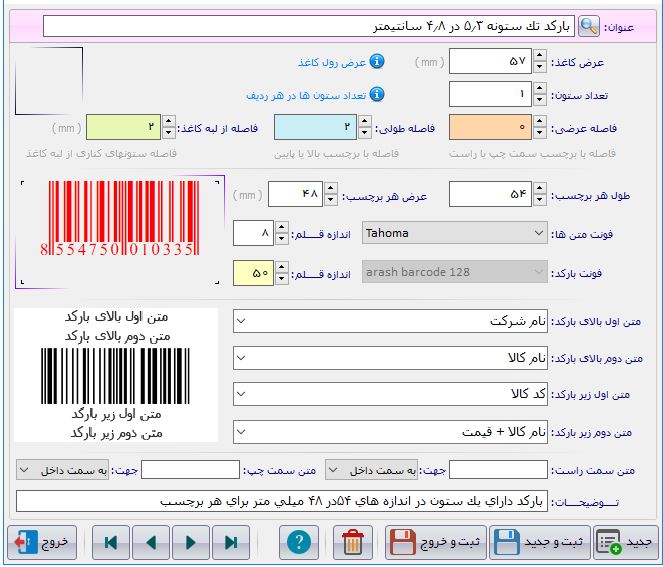This screenshot has height=567, width=663.
Task: Click the skip-to-start arrow with bar on left
Action: pos(111,542)
